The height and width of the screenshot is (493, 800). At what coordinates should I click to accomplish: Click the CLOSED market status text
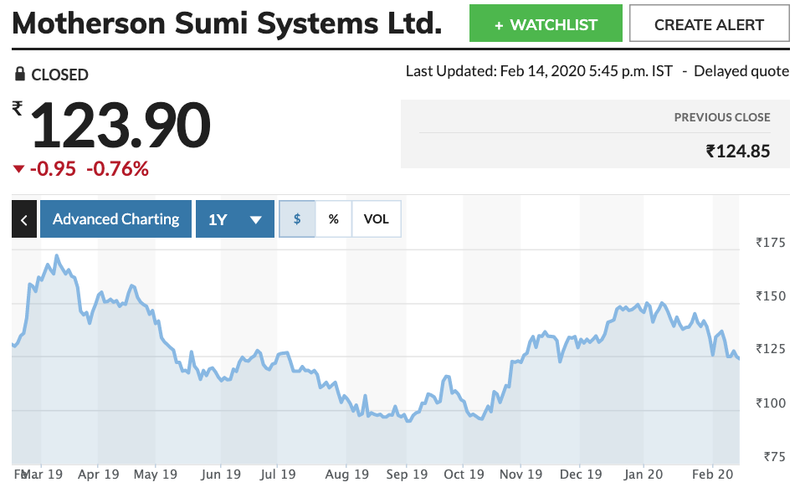(x=60, y=75)
